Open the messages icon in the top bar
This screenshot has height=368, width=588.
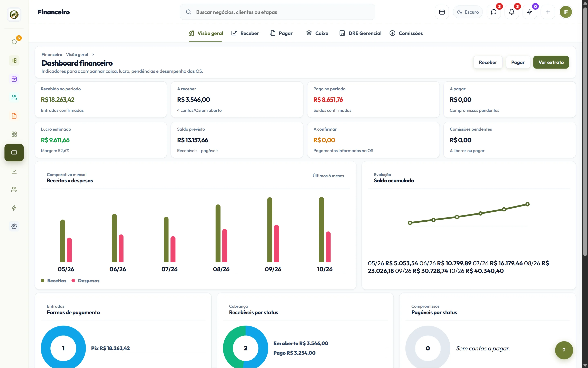pyautogui.click(x=494, y=12)
